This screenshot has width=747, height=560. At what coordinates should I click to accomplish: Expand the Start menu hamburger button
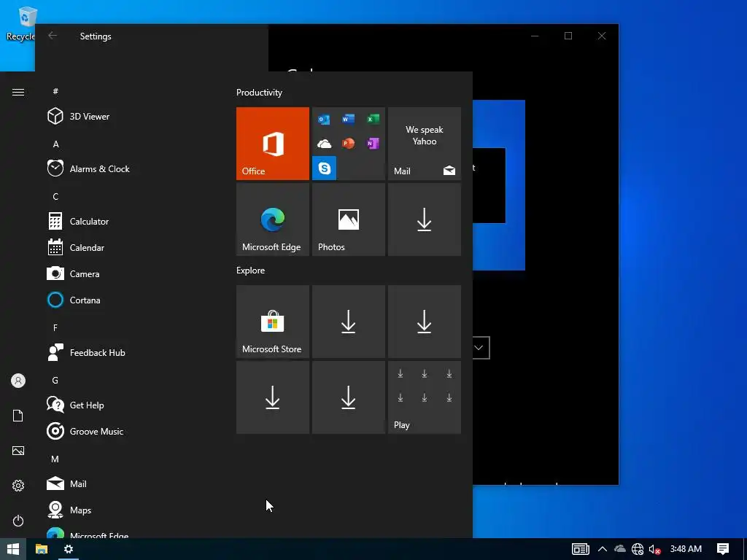pyautogui.click(x=18, y=92)
